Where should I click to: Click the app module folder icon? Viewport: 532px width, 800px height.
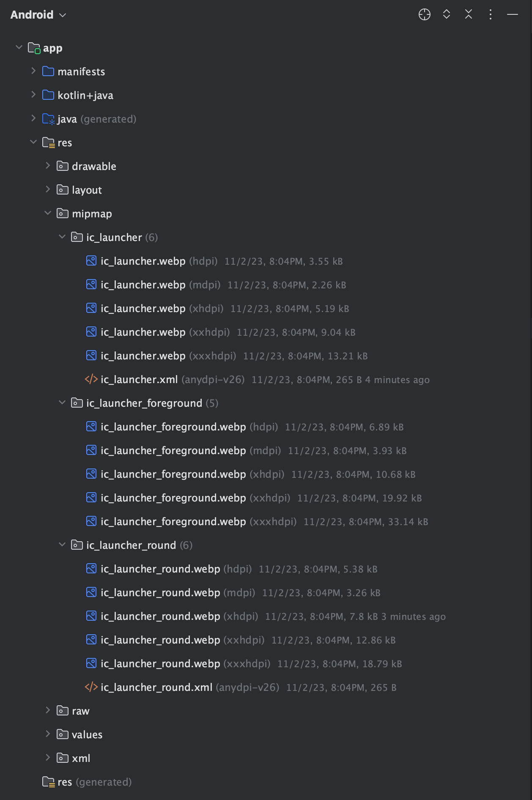tap(34, 48)
